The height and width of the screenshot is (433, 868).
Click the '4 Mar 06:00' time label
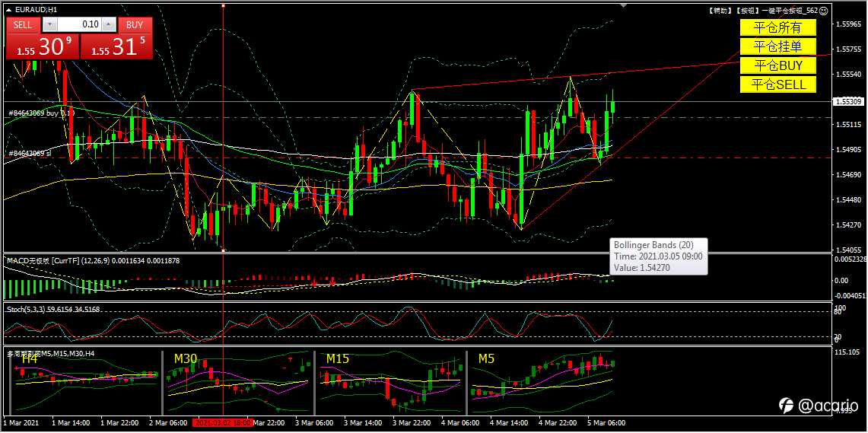coord(460,422)
